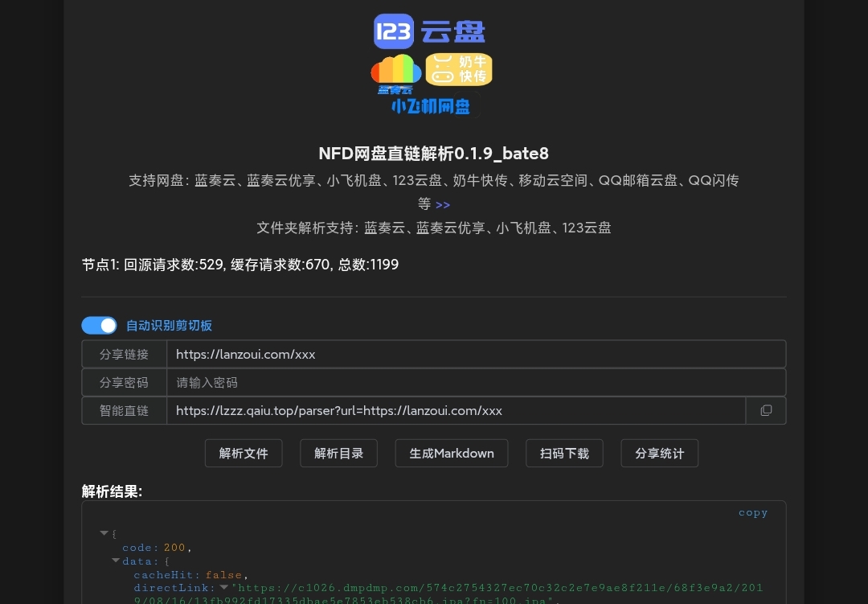This screenshot has width=868, height=604.
Task: Collapse the directLink value triangle
Action: coord(223,587)
